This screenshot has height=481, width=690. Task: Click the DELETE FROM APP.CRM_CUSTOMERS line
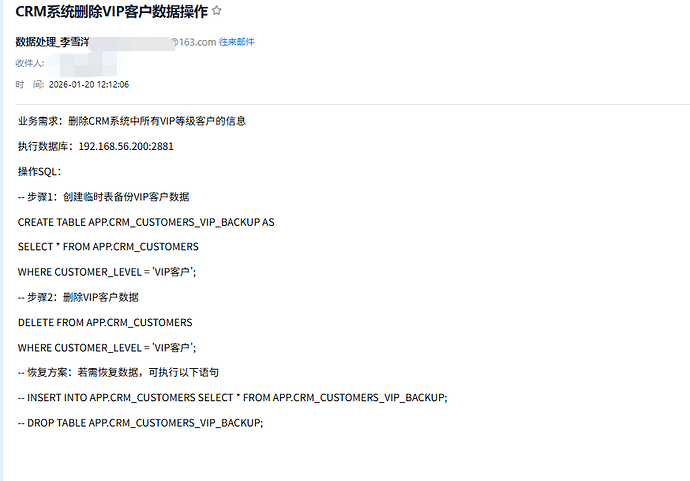click(x=105, y=323)
